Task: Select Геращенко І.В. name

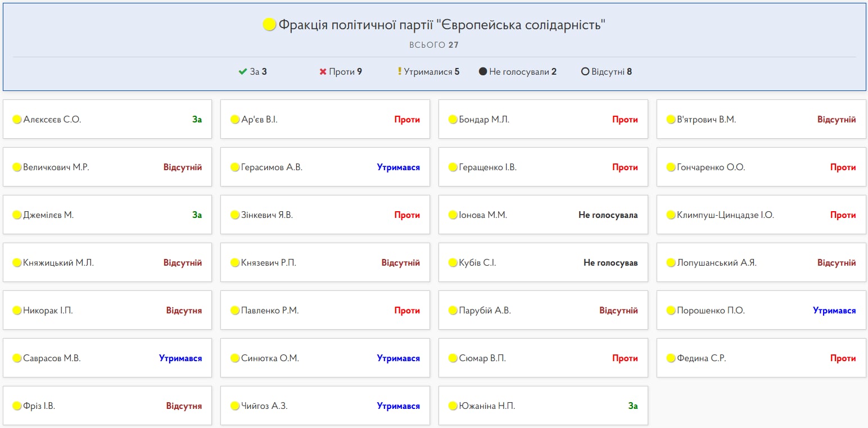Action: pyautogui.click(x=487, y=167)
